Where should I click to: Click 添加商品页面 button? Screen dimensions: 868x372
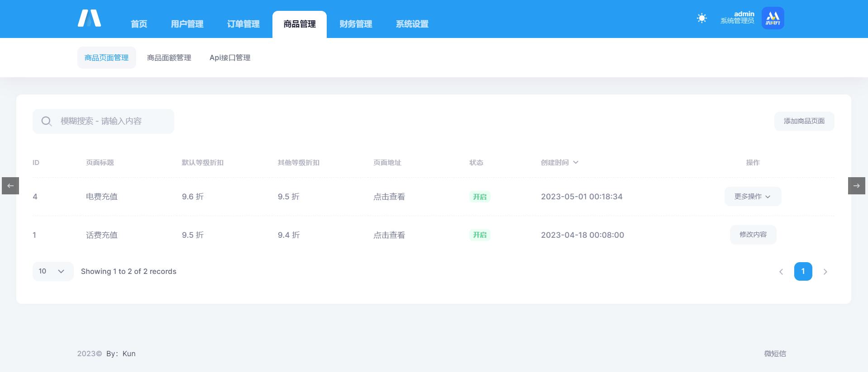tap(804, 121)
